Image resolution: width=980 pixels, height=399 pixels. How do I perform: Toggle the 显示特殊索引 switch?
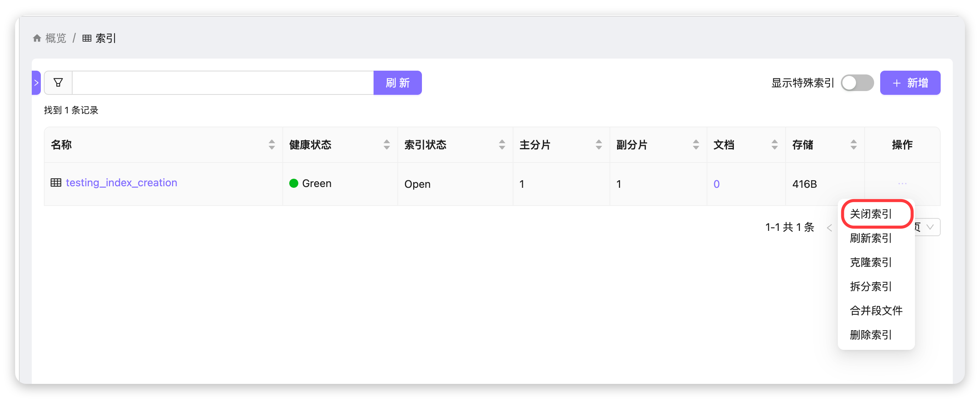pyautogui.click(x=857, y=83)
